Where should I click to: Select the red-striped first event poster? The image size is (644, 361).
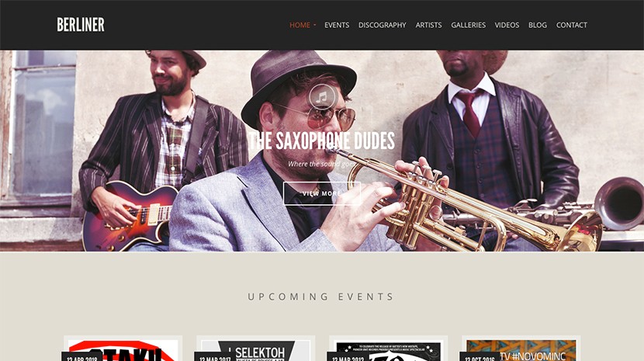[123, 351]
